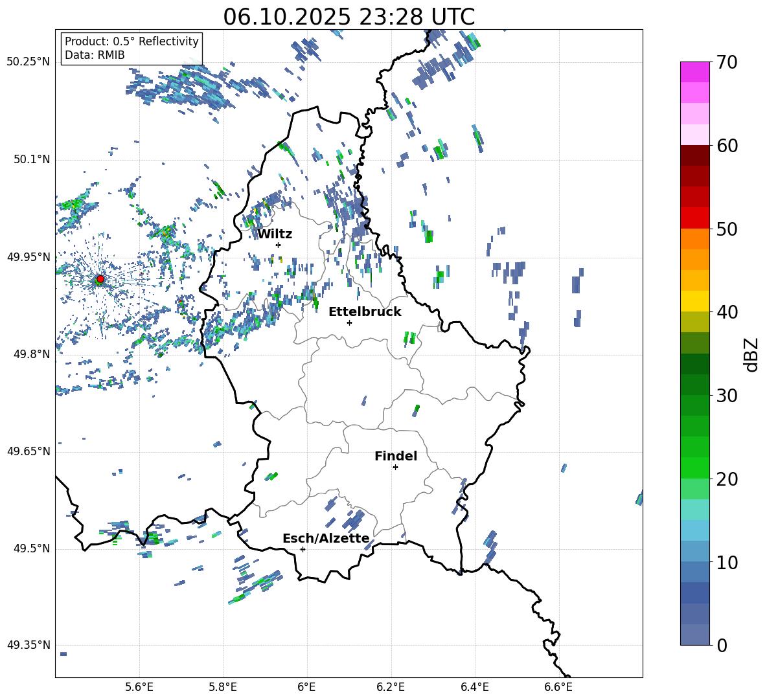Click the 60 tick label on colorbar
This screenshot has height=700, width=767.
point(727,146)
